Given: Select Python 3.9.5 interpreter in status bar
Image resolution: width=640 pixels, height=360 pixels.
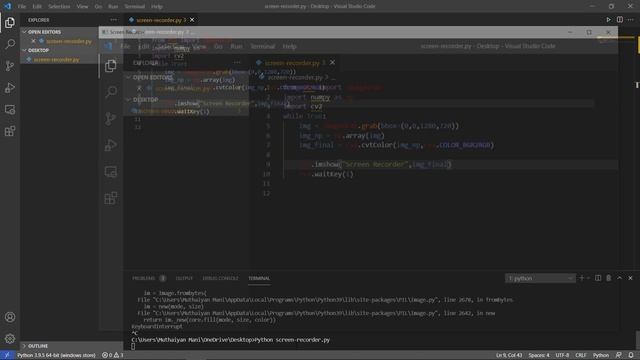Looking at the screenshot, I should [x=56, y=355].
